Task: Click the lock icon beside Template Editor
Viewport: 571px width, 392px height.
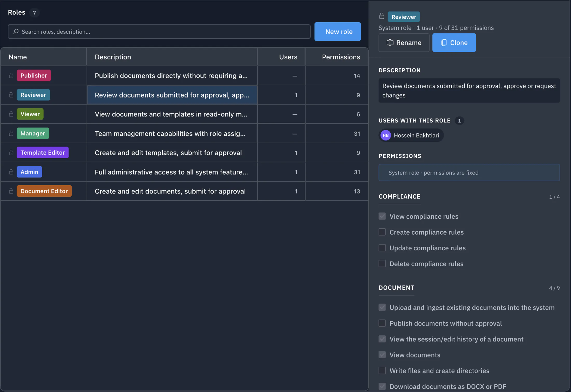Action: [x=11, y=153]
